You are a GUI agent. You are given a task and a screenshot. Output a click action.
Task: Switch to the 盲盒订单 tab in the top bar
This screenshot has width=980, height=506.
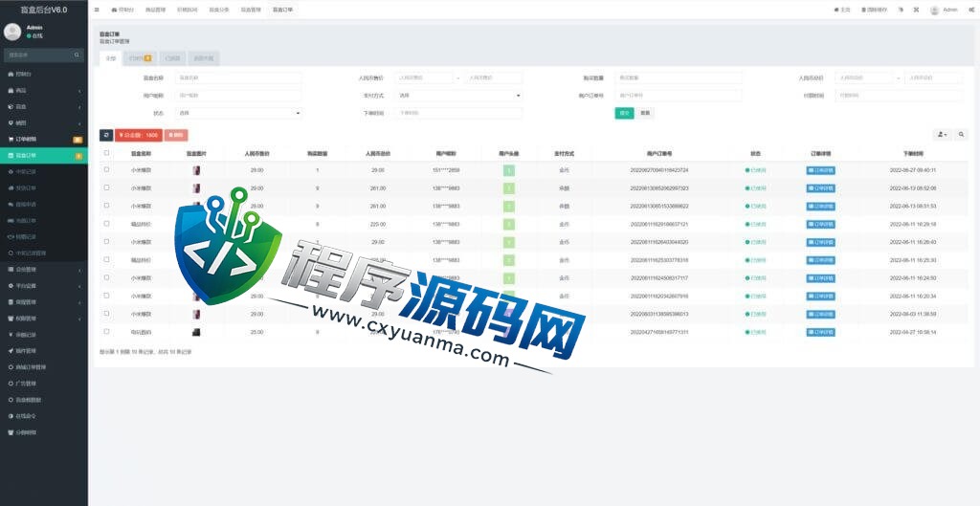coord(282,10)
